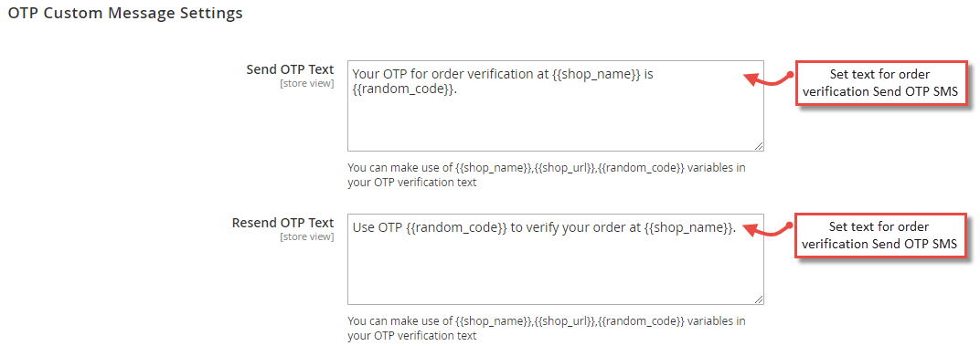
Task: Select the Resend OTP Text field label
Action: pos(283,223)
